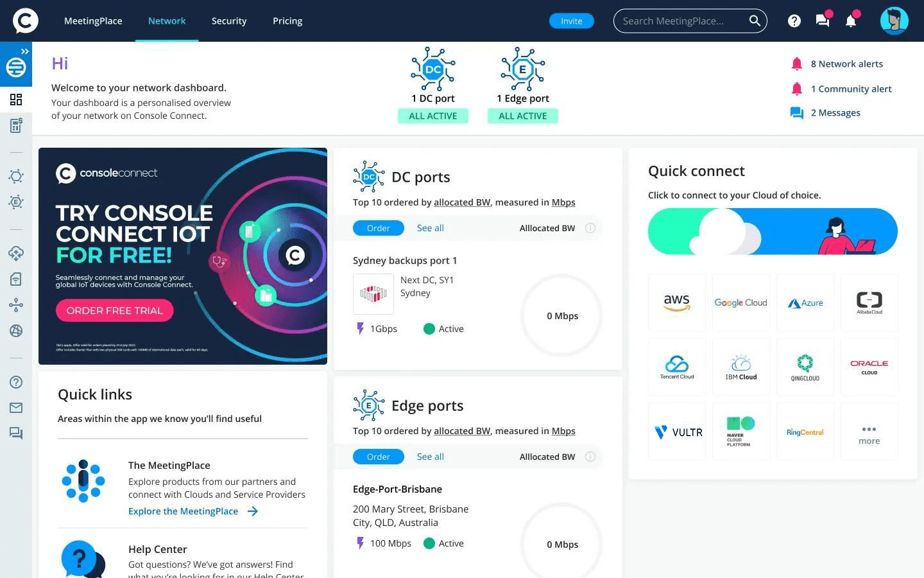The image size is (924, 578).
Task: Click the help question mark icon in header
Action: 794,21
